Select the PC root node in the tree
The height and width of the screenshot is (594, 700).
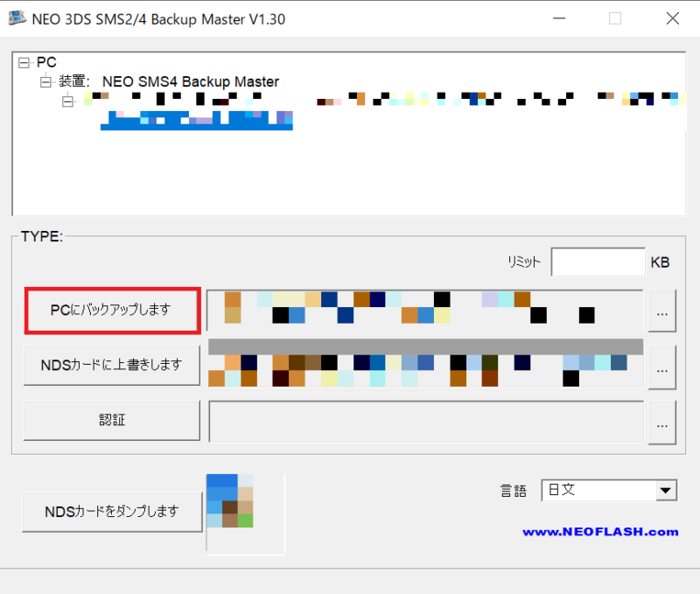[x=46, y=62]
